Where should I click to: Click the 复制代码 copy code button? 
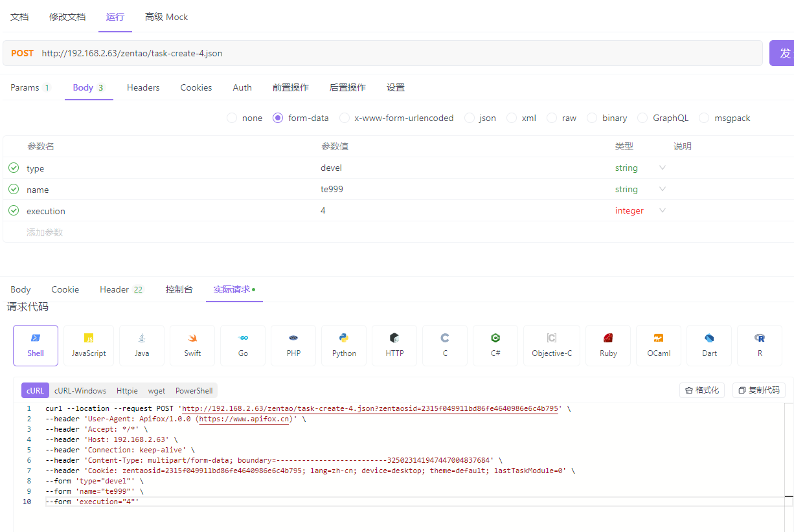[x=759, y=390]
